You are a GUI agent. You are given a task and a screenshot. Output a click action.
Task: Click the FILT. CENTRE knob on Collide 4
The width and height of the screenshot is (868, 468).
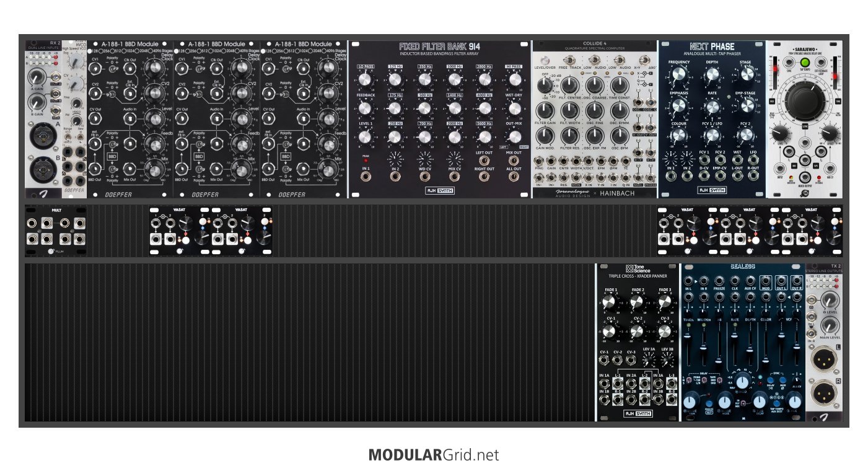click(570, 85)
